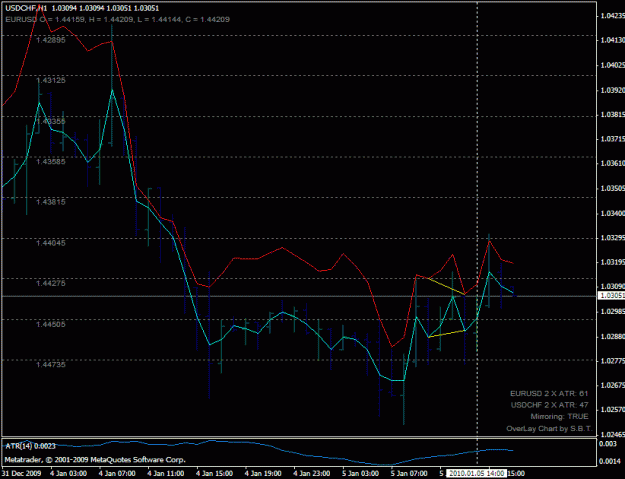
Task: Click the 1.43585 overlay price label
Action: (x=51, y=161)
